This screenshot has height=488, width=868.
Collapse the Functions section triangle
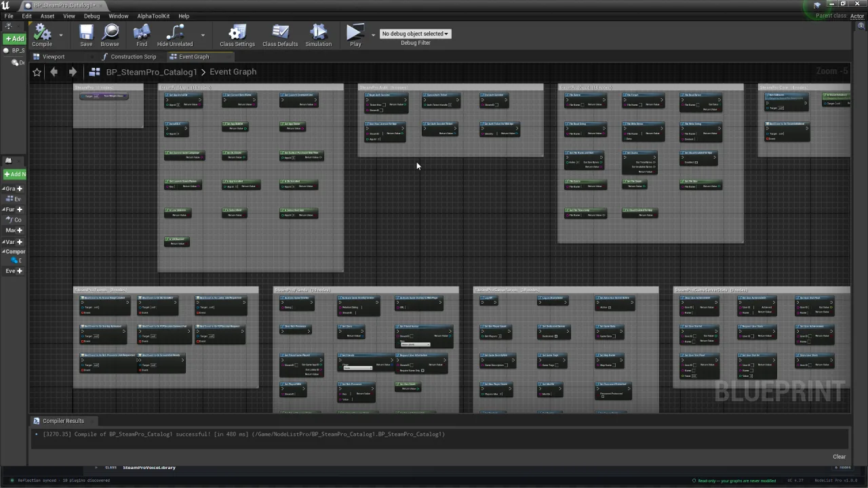pos(4,209)
